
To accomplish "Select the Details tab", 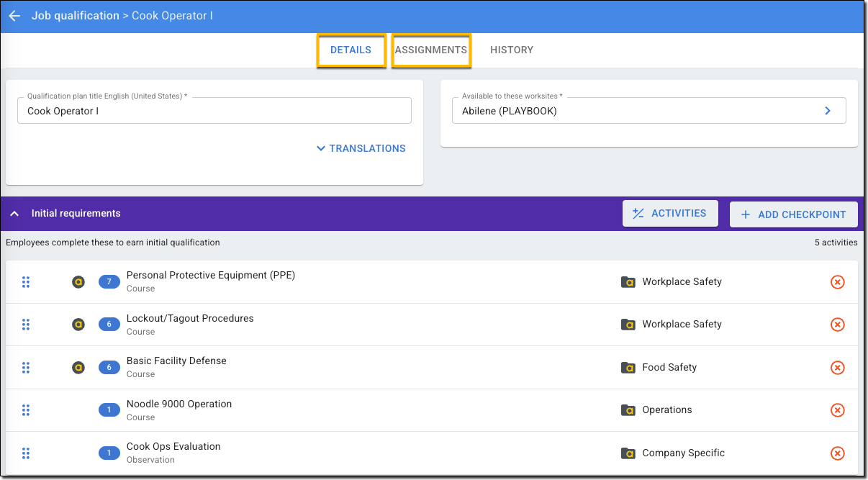I will coord(351,50).
